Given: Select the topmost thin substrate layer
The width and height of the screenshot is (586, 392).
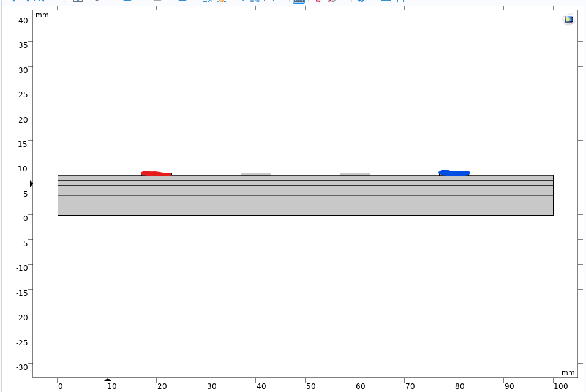Looking at the screenshot, I should [305, 178].
